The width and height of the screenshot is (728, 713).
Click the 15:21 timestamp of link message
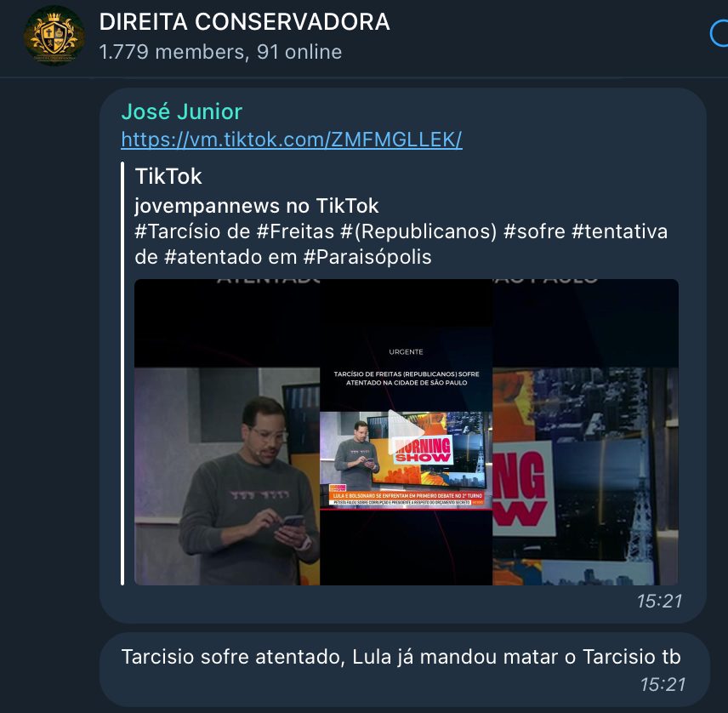pyautogui.click(x=659, y=601)
